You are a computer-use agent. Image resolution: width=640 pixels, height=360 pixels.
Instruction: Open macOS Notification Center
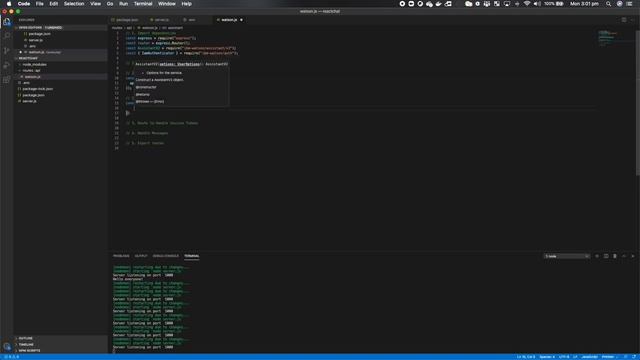629,4
